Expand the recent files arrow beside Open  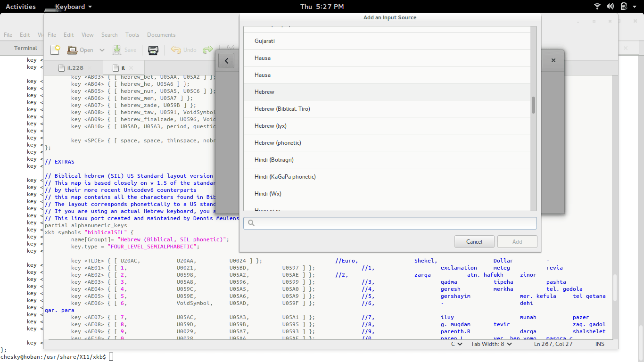click(x=102, y=50)
